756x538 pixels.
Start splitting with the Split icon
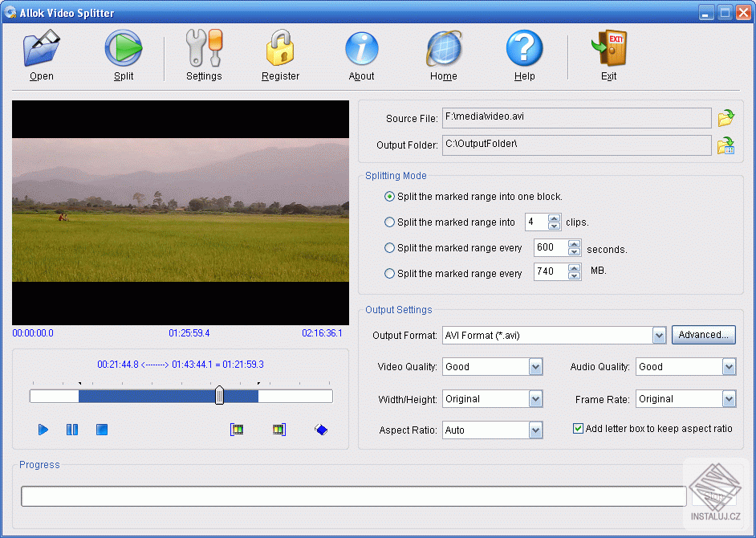point(124,50)
